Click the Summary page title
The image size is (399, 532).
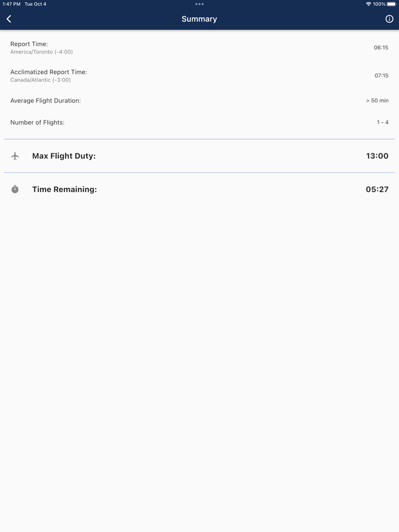click(199, 19)
